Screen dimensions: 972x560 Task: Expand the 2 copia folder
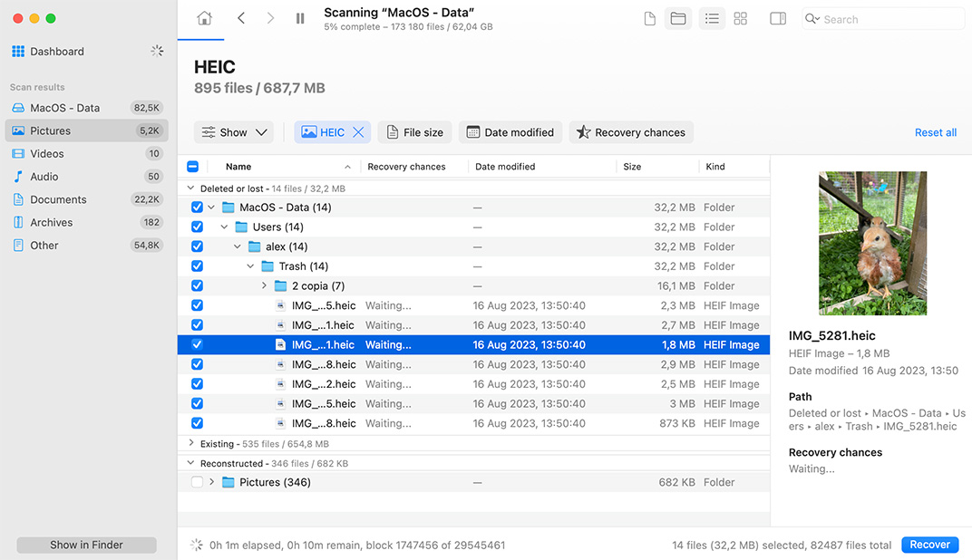coord(264,285)
